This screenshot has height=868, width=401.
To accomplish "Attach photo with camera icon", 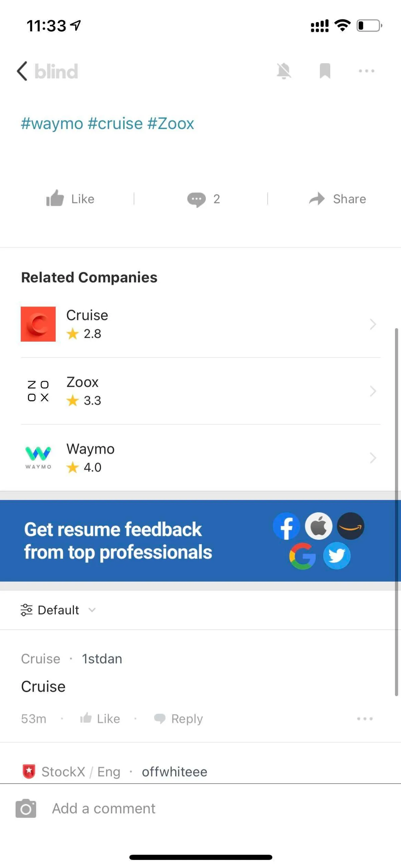I will click(x=26, y=809).
